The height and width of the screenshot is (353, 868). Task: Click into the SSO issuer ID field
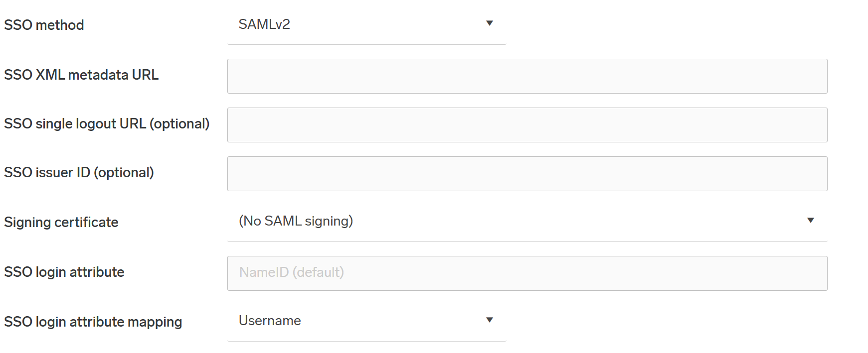[x=527, y=174]
